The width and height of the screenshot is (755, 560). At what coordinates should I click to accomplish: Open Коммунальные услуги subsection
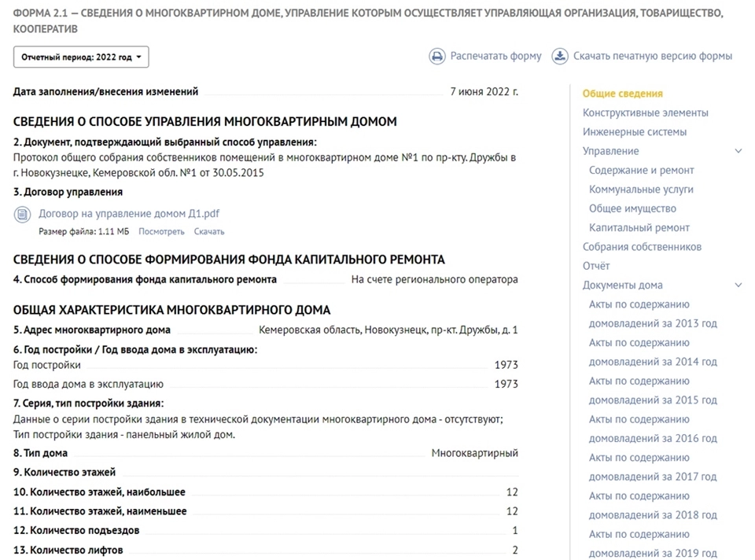(641, 189)
